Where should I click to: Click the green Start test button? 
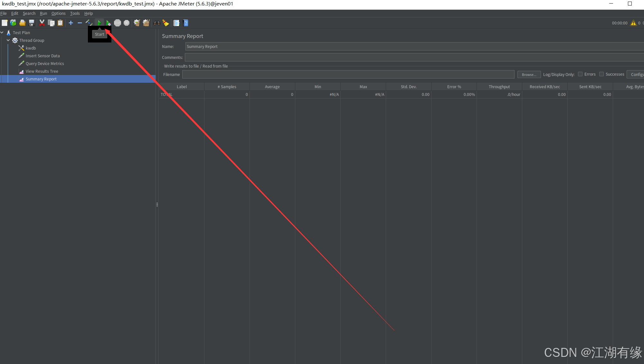[x=99, y=23]
